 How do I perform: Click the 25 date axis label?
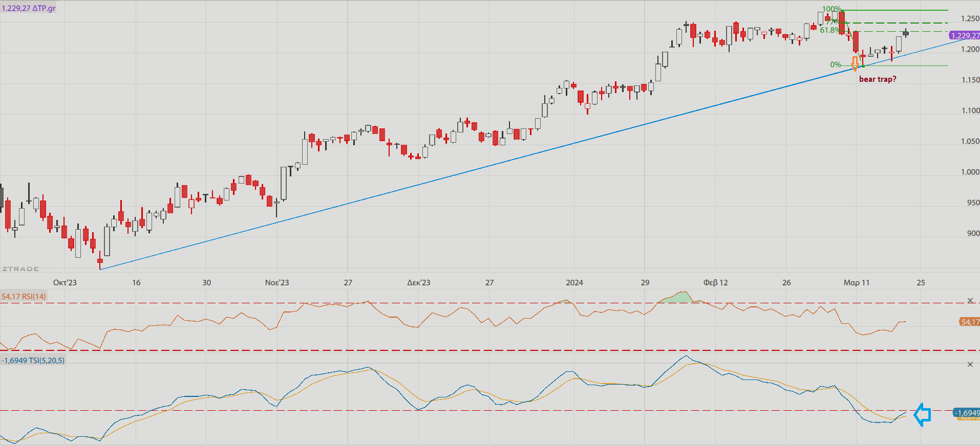pos(921,282)
